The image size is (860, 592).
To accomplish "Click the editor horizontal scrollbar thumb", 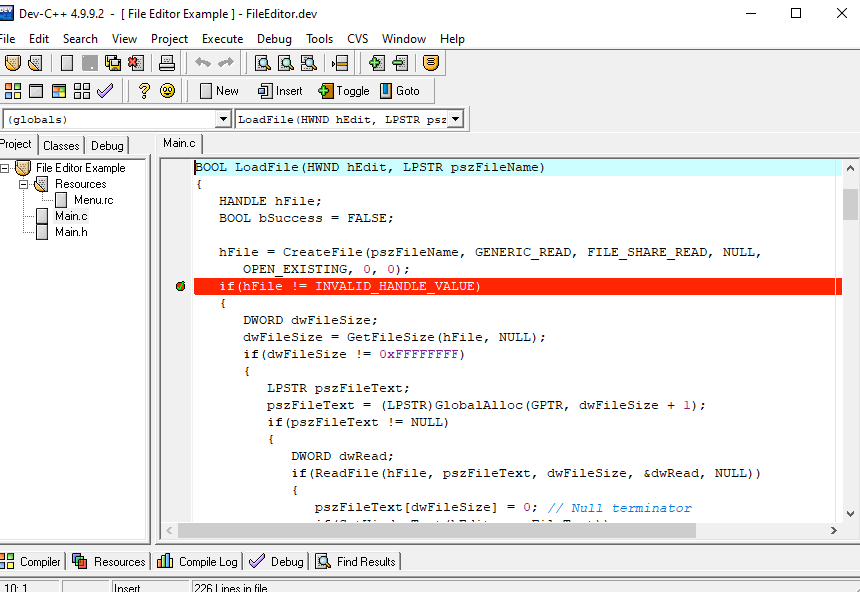I will (437, 531).
